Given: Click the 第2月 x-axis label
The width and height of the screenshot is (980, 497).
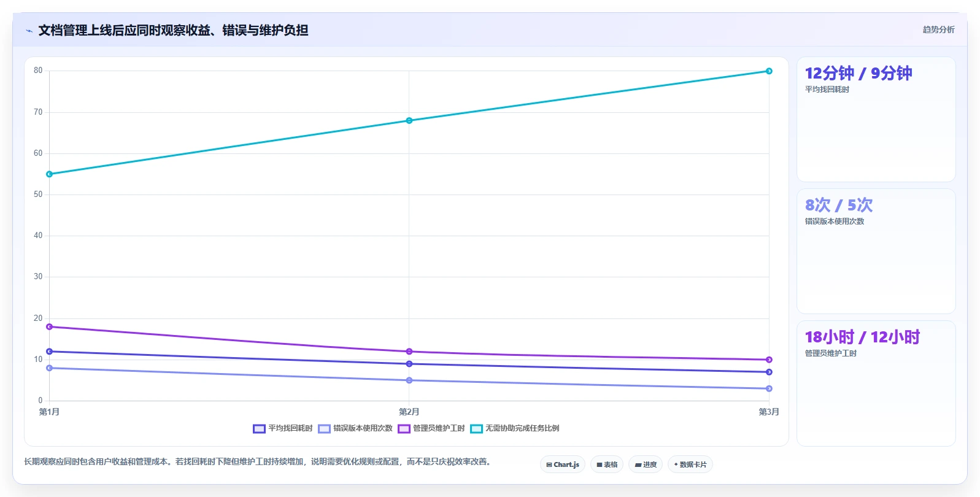Looking at the screenshot, I should pyautogui.click(x=409, y=412).
